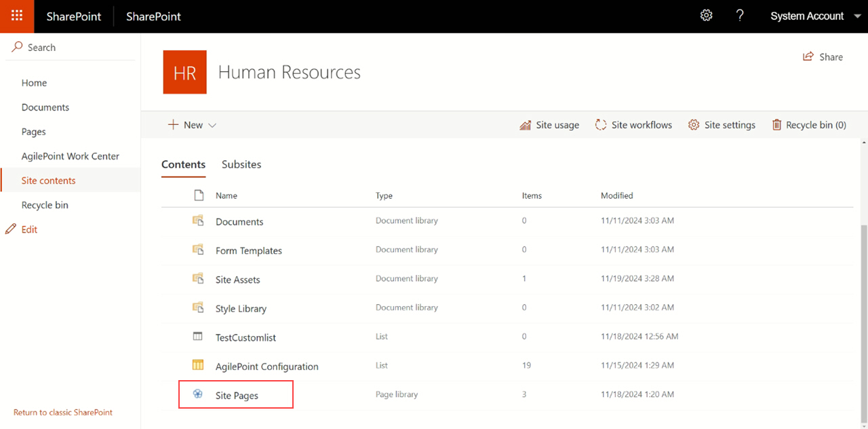Click the Share button label
This screenshot has width=868, height=429.
(831, 57)
